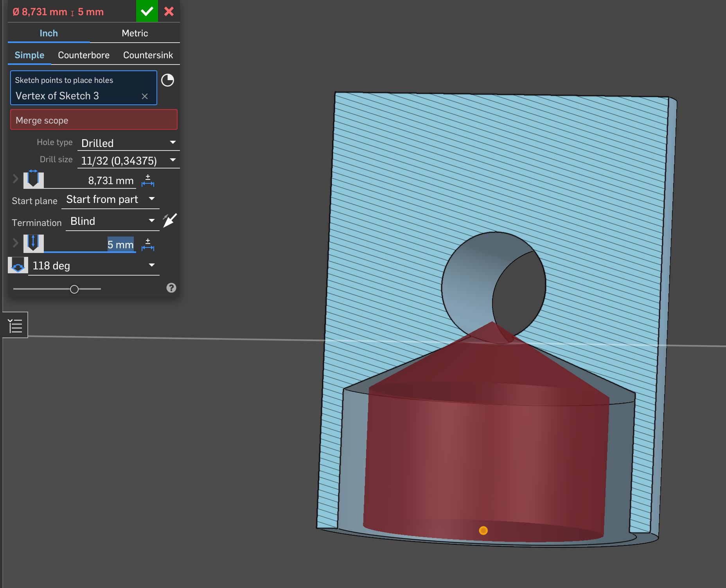Click the dialog title Ø 8,731 mm 5 mm
Viewport: 726px width, 588px height.
point(58,12)
